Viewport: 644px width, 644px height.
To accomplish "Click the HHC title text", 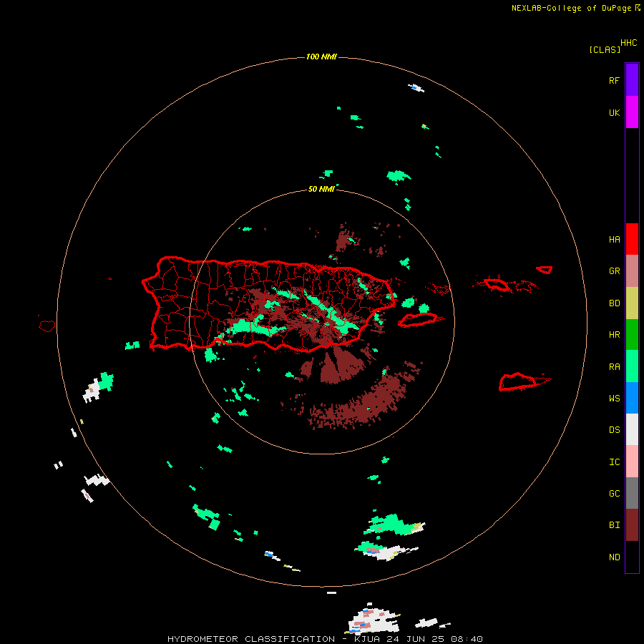I will coord(628,43).
